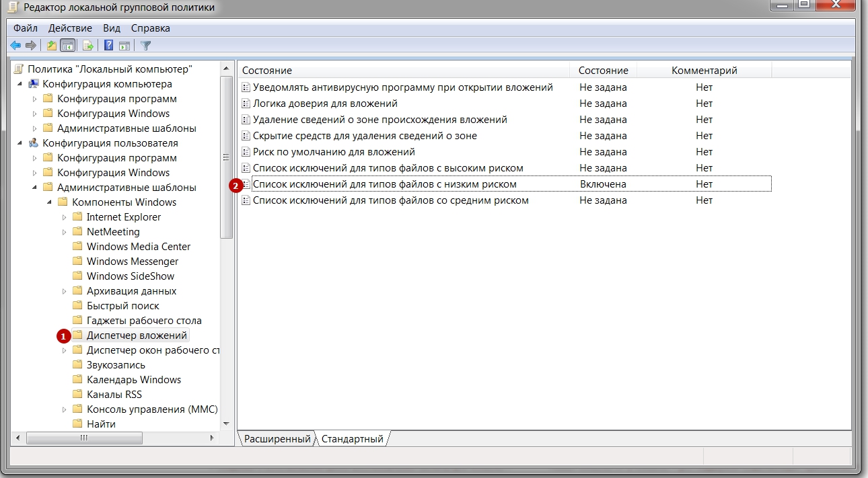
Task: Click the 'Звукозапись' folder icon
Action: pyautogui.click(x=77, y=365)
